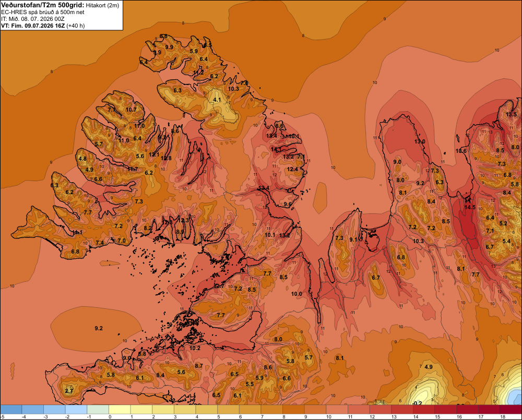Choose the orange 8–9 legend swatch
The height and width of the screenshot is (420, 522).
[293, 410]
